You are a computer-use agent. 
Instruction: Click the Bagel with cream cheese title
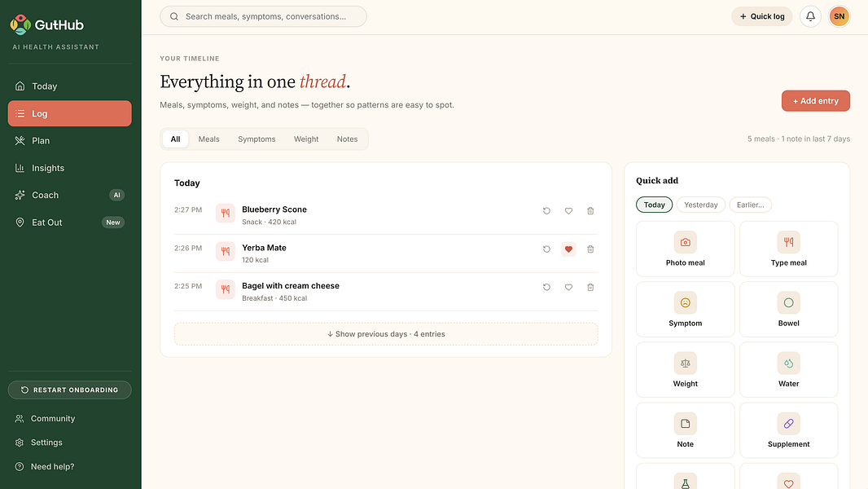291,286
